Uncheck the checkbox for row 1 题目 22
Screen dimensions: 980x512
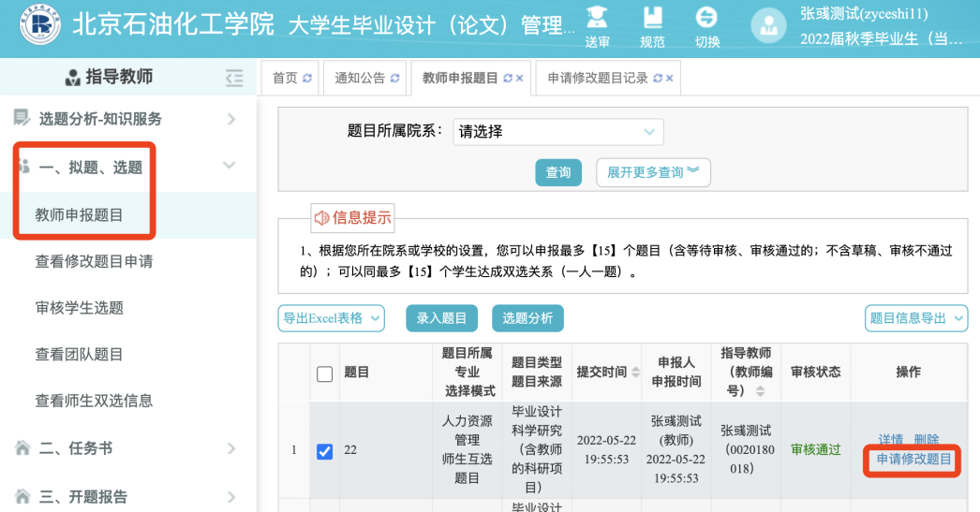point(325,451)
